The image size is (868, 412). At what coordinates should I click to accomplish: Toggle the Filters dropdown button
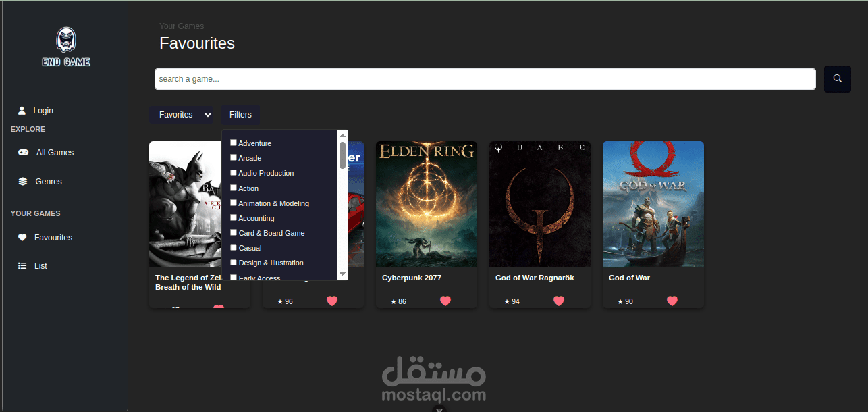240,115
